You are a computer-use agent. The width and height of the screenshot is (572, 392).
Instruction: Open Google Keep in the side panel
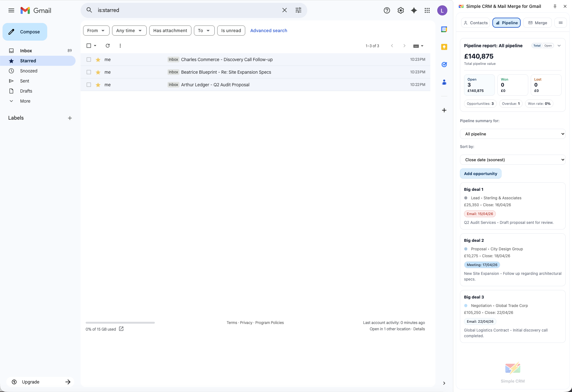[444, 47]
